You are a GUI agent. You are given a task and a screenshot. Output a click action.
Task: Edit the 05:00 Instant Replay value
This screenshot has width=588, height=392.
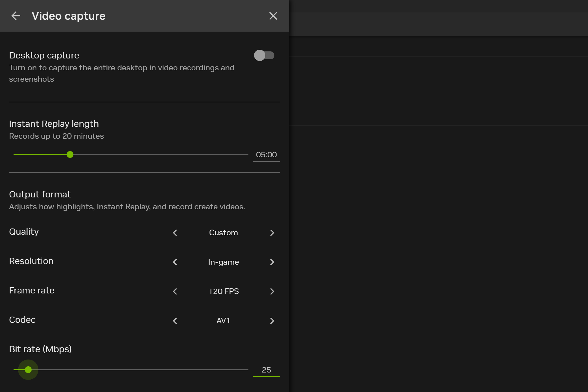266,154
